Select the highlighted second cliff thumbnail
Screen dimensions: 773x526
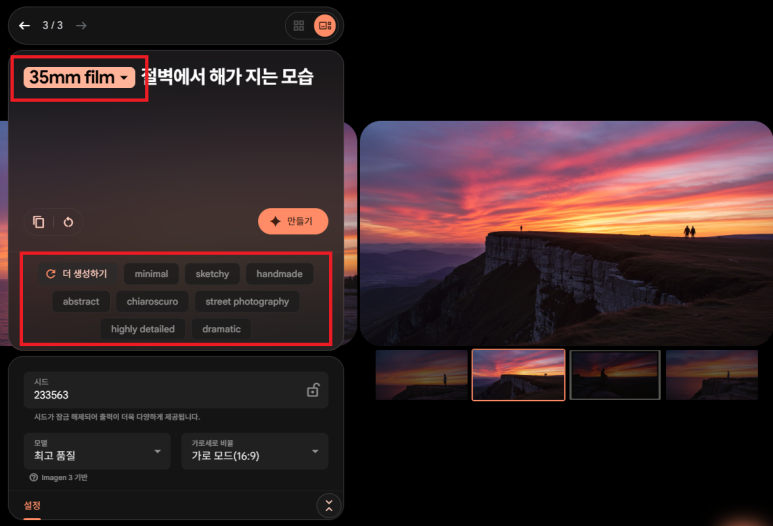pos(518,375)
